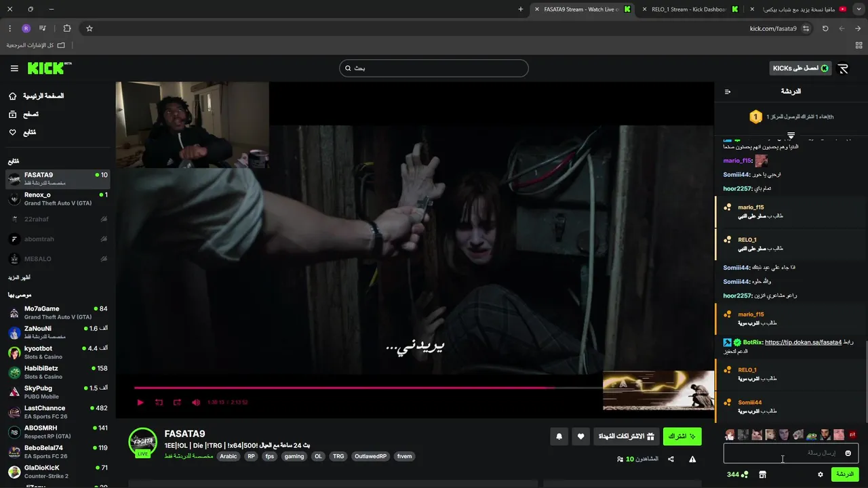The width and height of the screenshot is (868, 488).
Task: Open recommended channel kyootbot
Action: pyautogui.click(x=58, y=352)
